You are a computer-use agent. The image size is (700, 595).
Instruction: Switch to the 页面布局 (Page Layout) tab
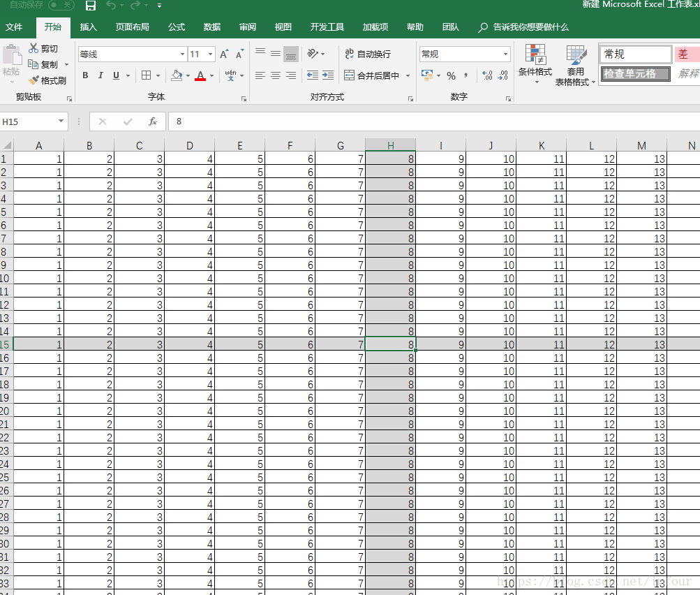point(132,27)
